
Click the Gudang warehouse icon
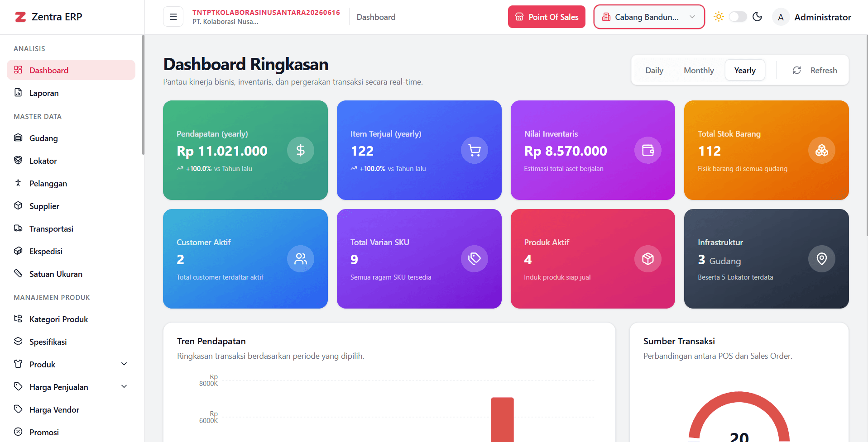point(18,138)
